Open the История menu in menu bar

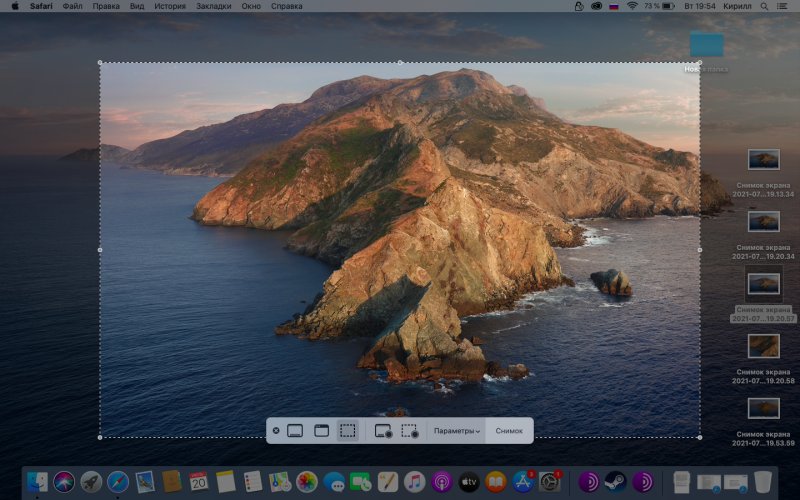click(170, 6)
